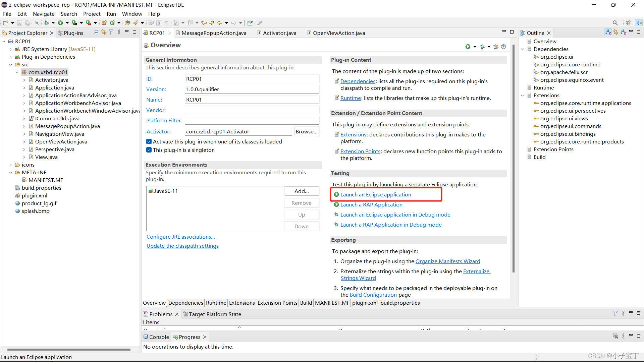
Task: Collapse Dependencies in Outline view
Action: pos(523,49)
